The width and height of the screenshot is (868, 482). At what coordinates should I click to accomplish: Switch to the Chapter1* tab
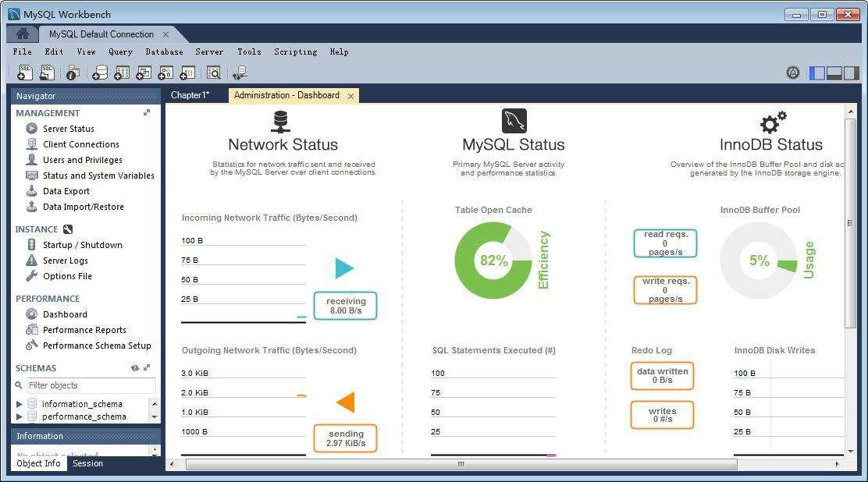tap(190, 95)
